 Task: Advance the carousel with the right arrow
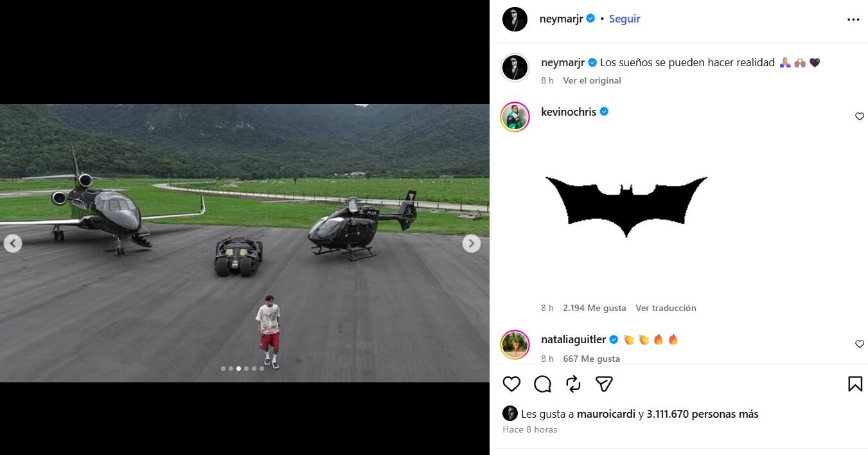pos(471,243)
